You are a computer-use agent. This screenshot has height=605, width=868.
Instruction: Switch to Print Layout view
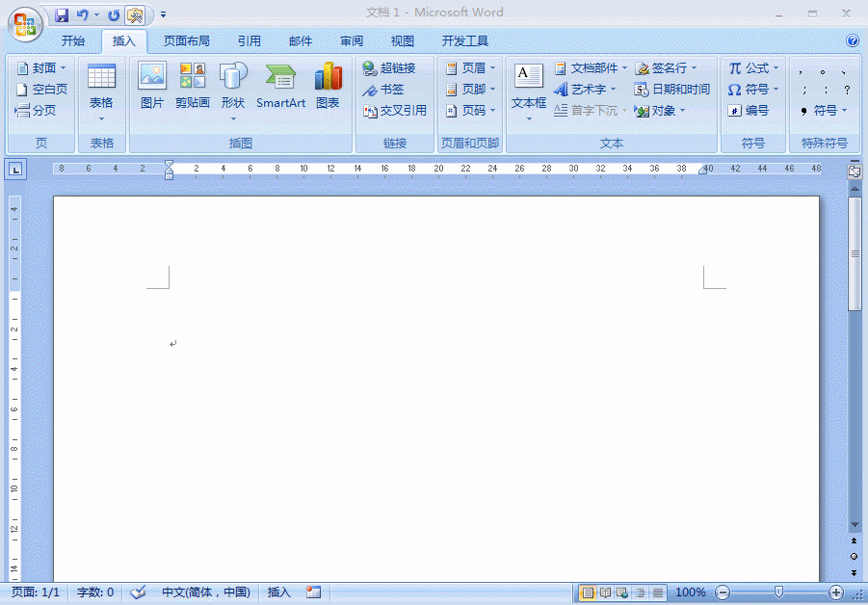click(588, 592)
